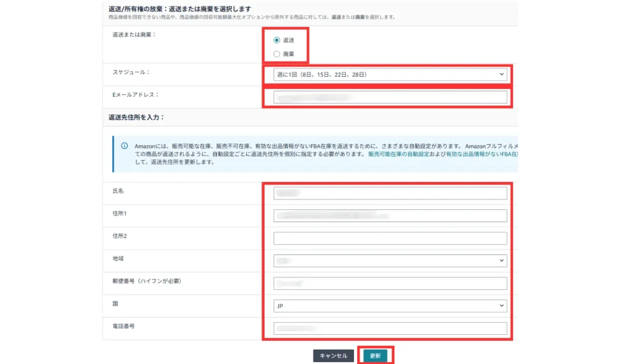Click the 返送先住所を入力 section heading

(132, 117)
